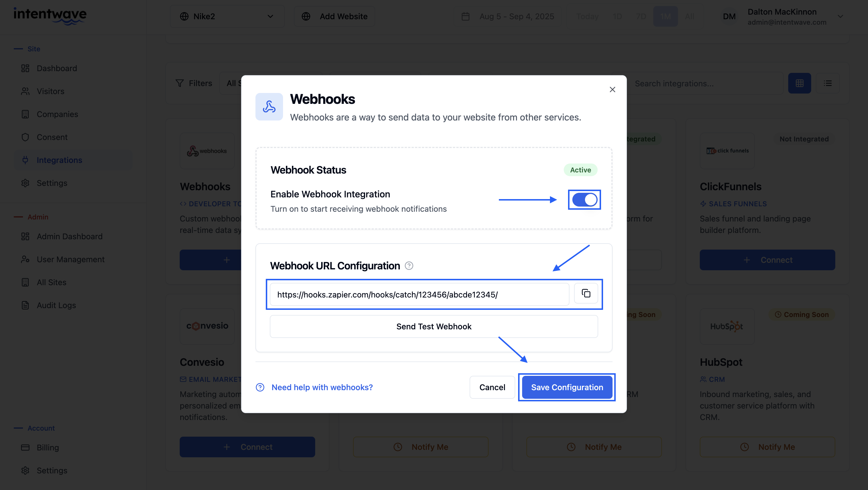Click Save Configuration button

(x=567, y=387)
